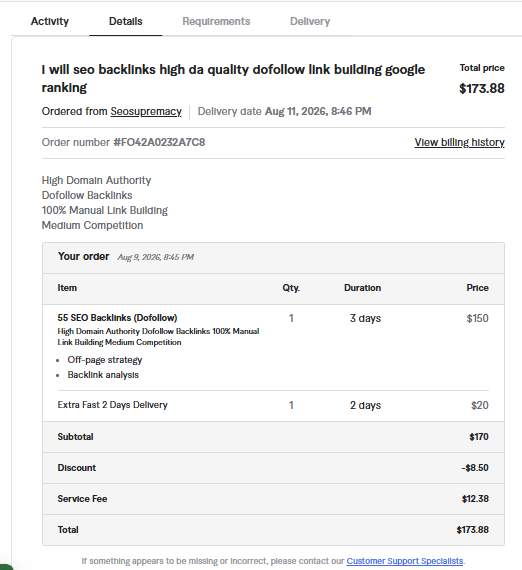Select the Details tab
This screenshot has height=570, width=522.
pos(125,21)
